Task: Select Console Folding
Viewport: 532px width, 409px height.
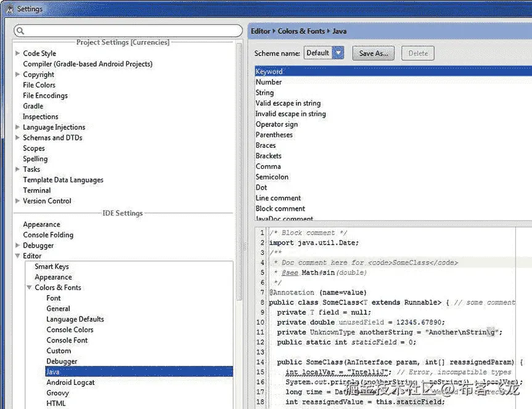Action: 48,235
